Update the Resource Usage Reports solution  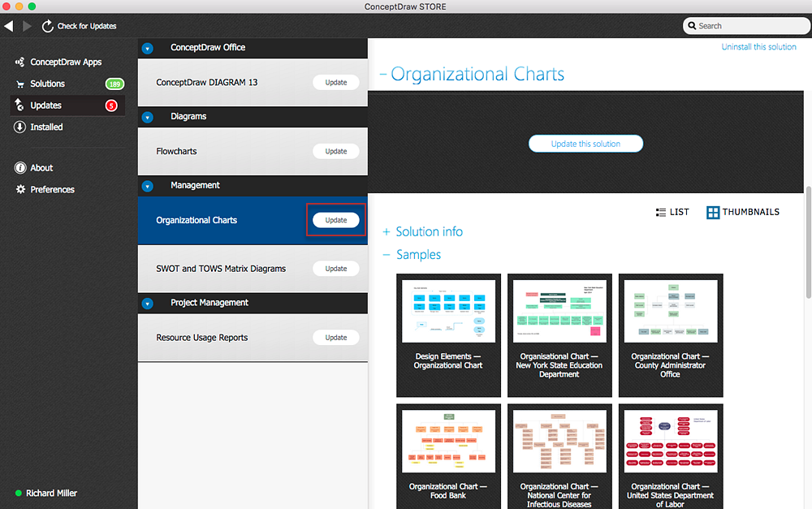click(x=336, y=338)
